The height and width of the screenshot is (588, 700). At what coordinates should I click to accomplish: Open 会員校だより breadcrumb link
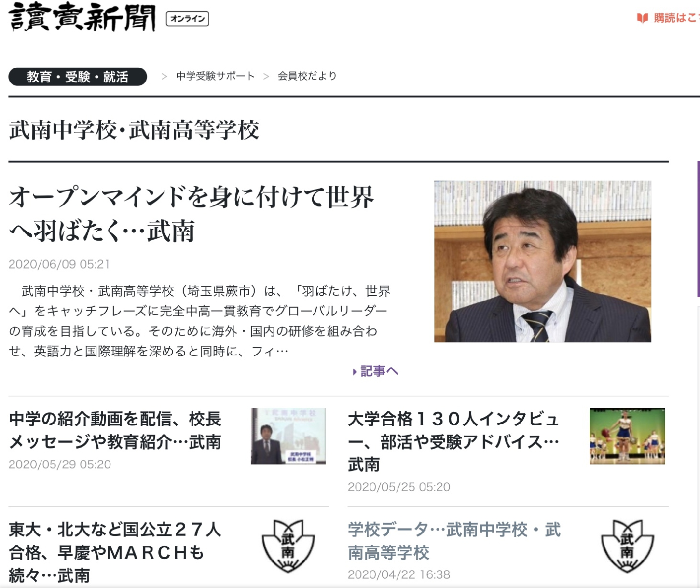coord(307,76)
